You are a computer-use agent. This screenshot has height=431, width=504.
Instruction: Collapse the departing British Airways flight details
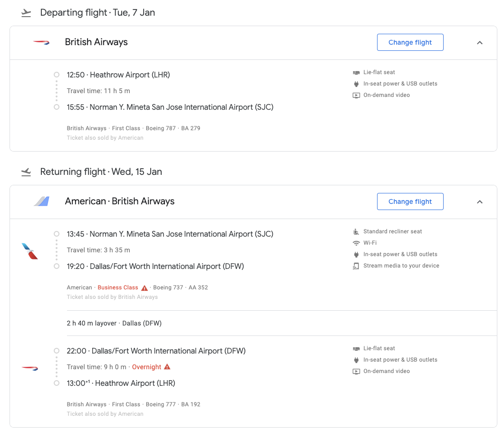point(480,43)
